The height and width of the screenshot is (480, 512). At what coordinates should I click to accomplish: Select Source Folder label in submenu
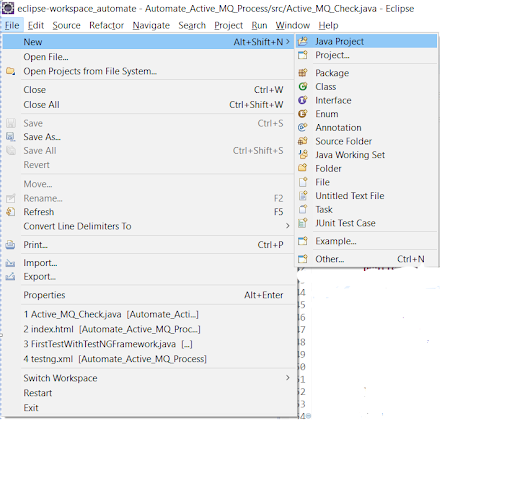point(344,141)
